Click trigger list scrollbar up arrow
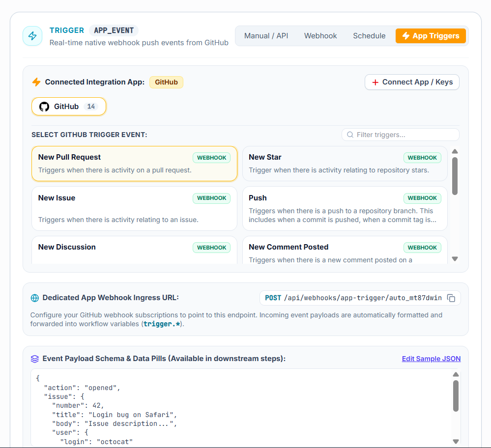This screenshot has width=491, height=448. (455, 151)
